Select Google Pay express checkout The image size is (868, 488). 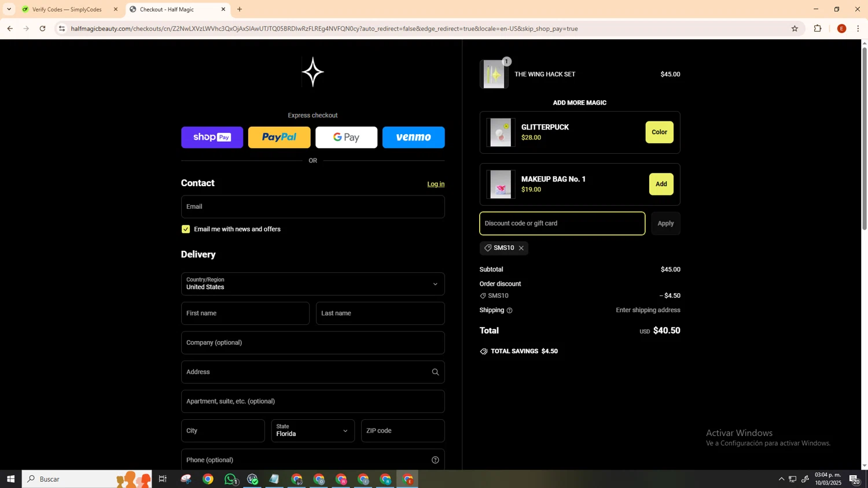pos(346,138)
